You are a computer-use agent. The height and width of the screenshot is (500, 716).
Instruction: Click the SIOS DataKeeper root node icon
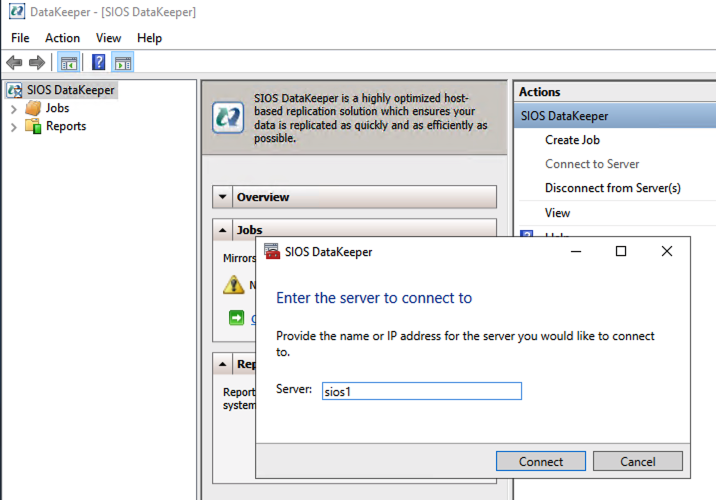coord(15,90)
